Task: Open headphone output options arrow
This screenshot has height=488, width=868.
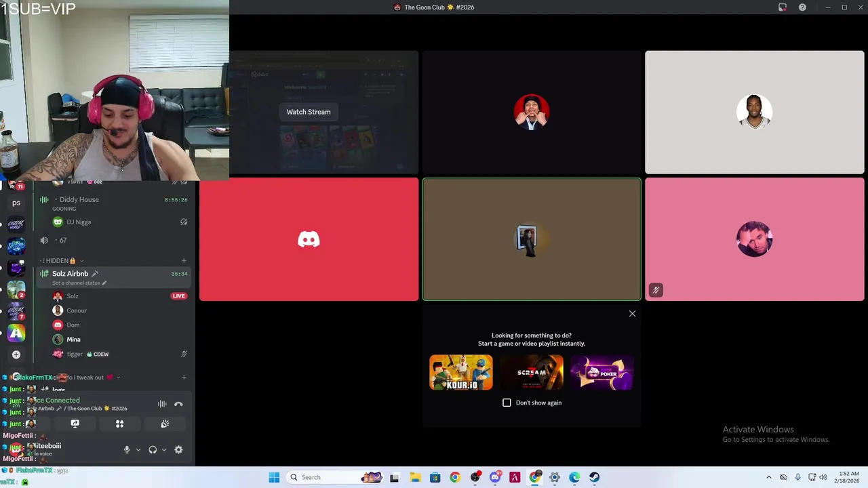Action: 163,449
